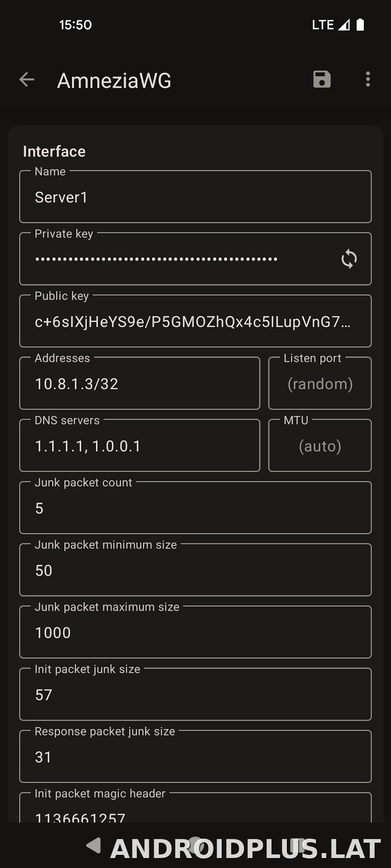This screenshot has width=391, height=868.
Task: Open the three-dot overflow menu
Action: coord(368,79)
